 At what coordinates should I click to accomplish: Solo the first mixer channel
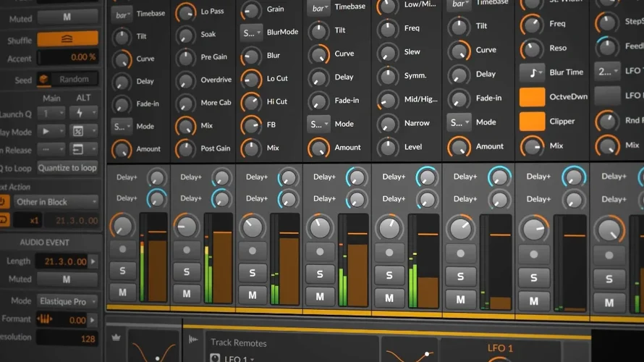pyautogui.click(x=122, y=271)
